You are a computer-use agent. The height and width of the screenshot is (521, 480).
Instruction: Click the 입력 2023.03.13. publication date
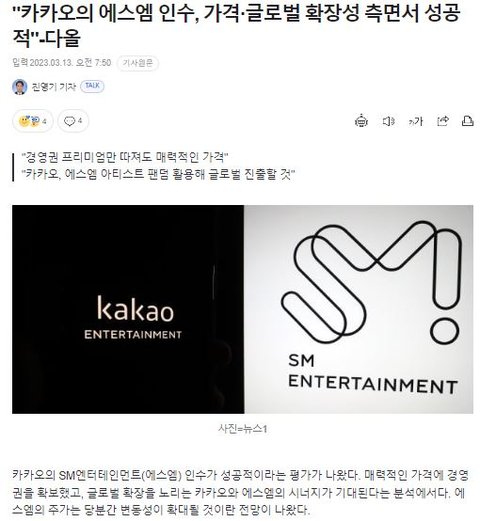point(62,62)
